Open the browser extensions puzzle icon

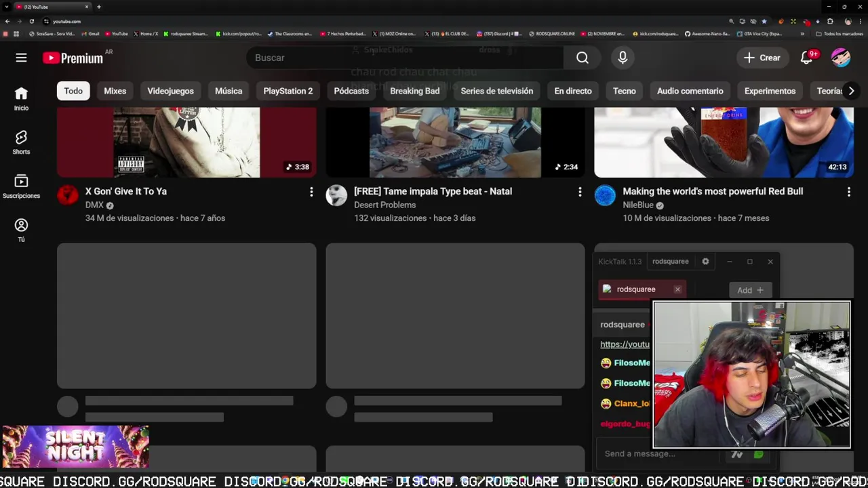tap(830, 21)
